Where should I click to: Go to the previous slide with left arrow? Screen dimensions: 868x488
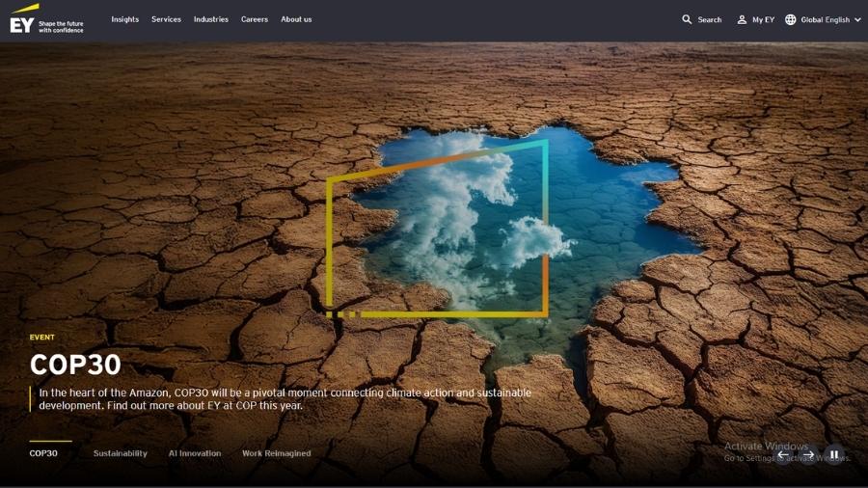click(x=783, y=455)
